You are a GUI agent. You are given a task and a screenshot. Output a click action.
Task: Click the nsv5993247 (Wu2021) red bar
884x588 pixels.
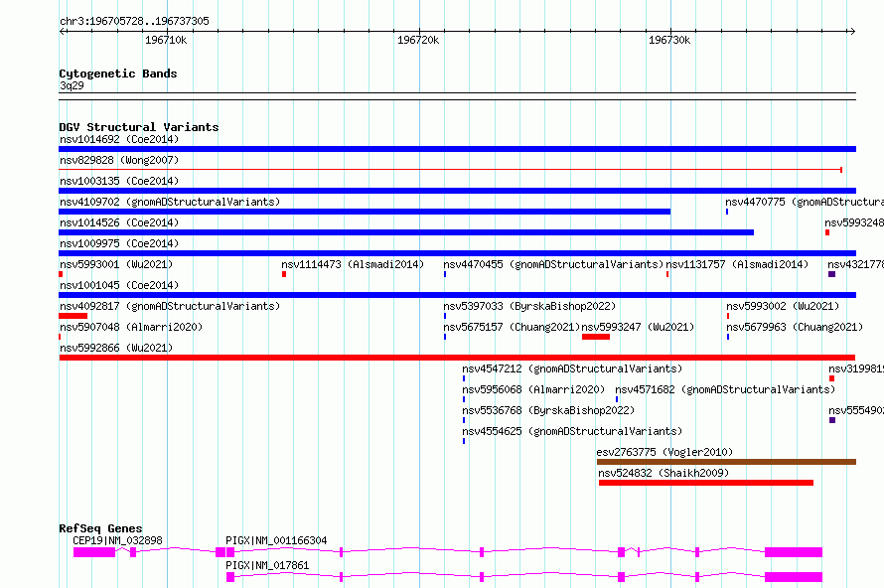pyautogui.click(x=596, y=337)
